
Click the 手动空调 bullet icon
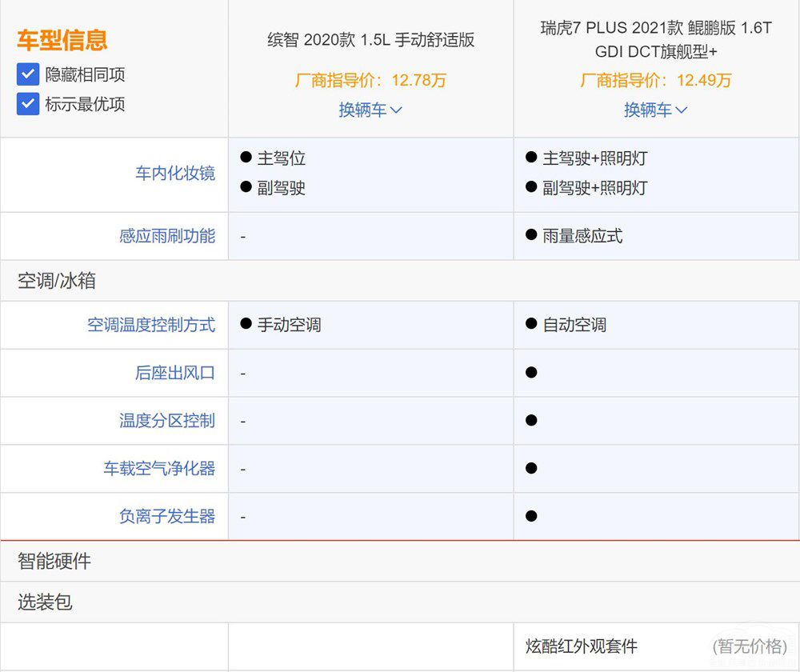pyautogui.click(x=246, y=324)
